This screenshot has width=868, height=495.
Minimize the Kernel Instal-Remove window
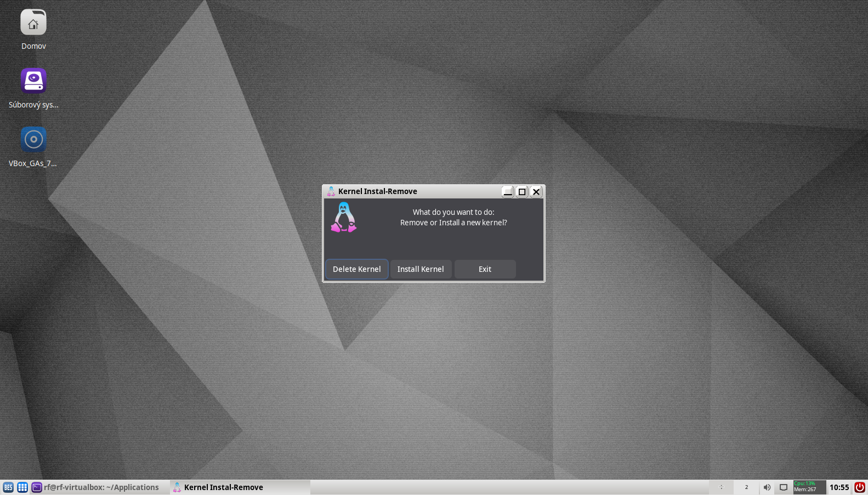pyautogui.click(x=508, y=191)
